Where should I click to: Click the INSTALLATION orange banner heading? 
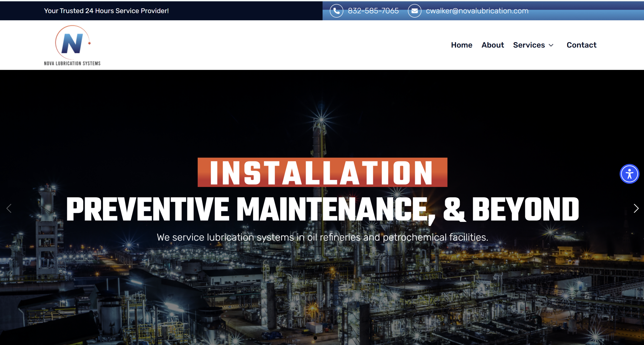[x=322, y=172]
